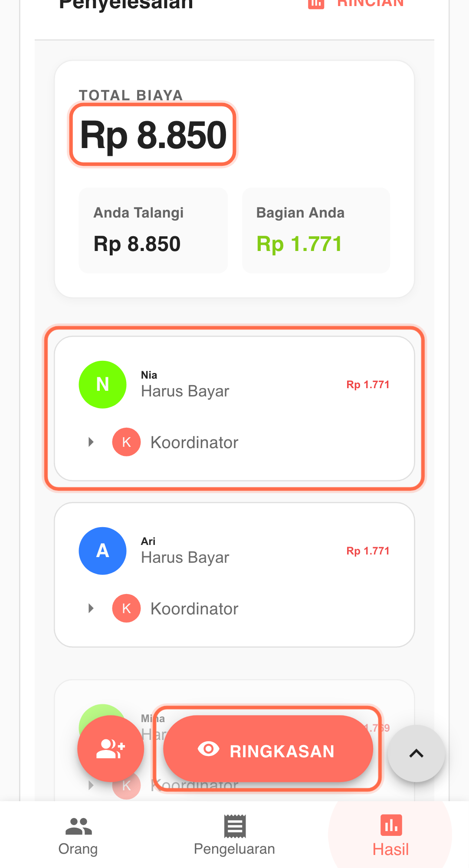Click the Koordinator avatar under Ari
The height and width of the screenshot is (868, 469).
126,609
